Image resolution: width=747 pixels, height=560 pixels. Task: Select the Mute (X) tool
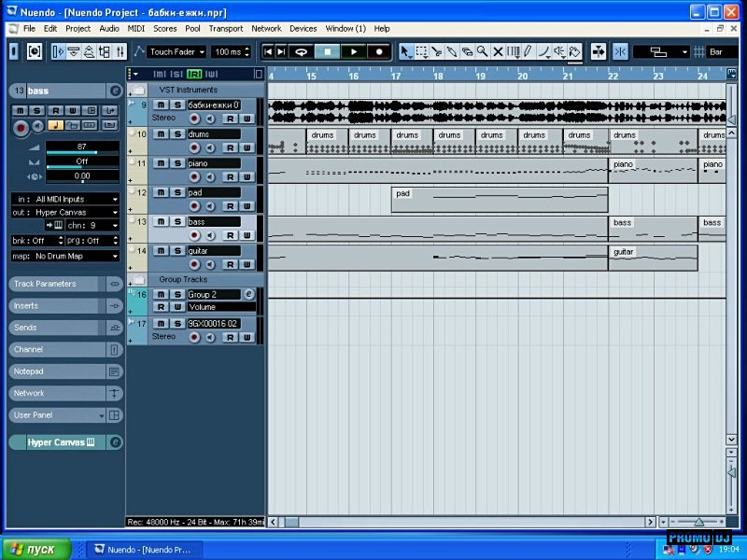point(498,52)
